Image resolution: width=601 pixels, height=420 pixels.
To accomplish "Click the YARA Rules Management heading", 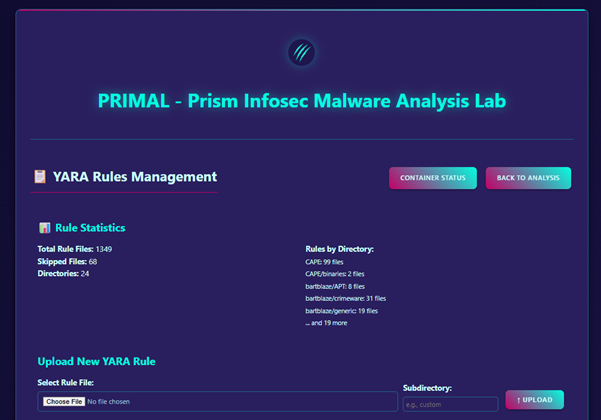I will (x=135, y=177).
